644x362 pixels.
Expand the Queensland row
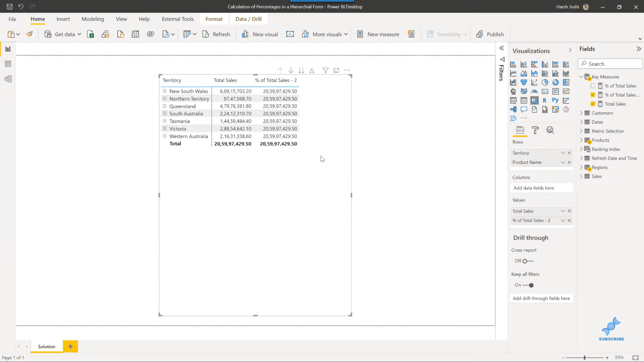(164, 106)
